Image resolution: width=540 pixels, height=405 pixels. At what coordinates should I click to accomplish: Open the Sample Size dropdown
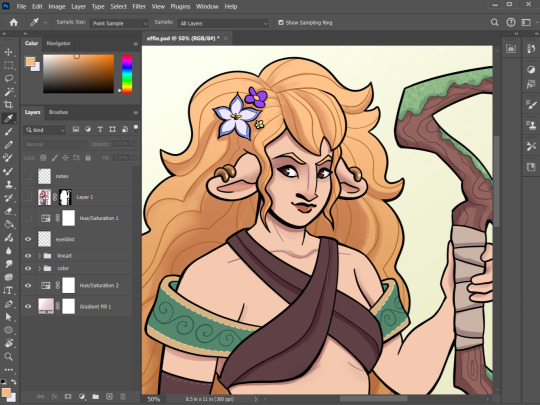click(119, 23)
